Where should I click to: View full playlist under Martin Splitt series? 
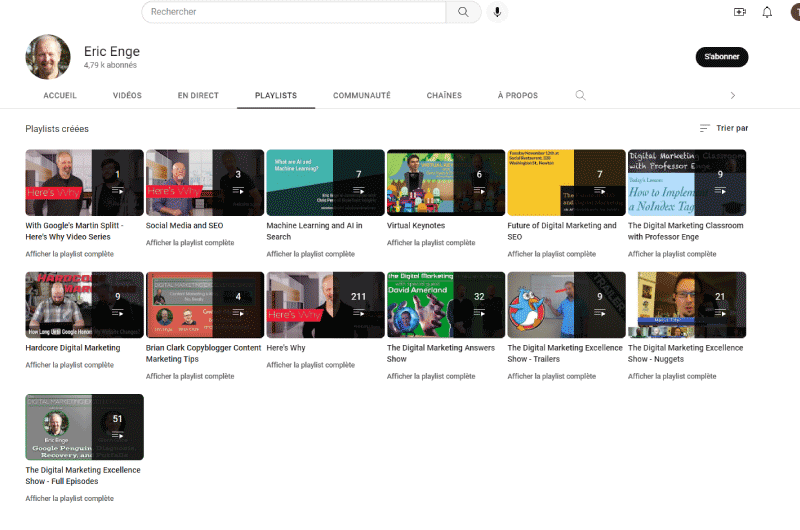point(69,254)
